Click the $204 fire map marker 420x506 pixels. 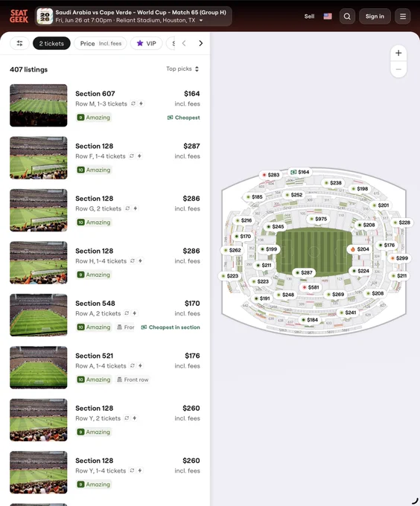tap(360, 249)
